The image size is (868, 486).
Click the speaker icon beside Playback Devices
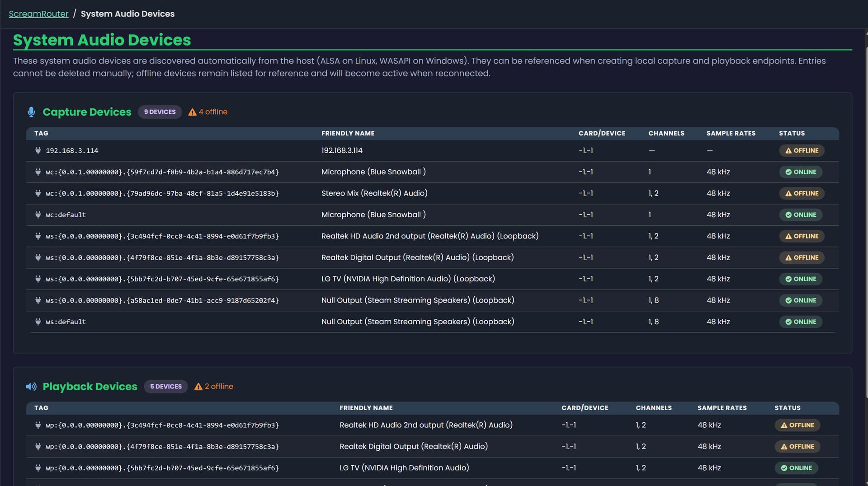31,387
